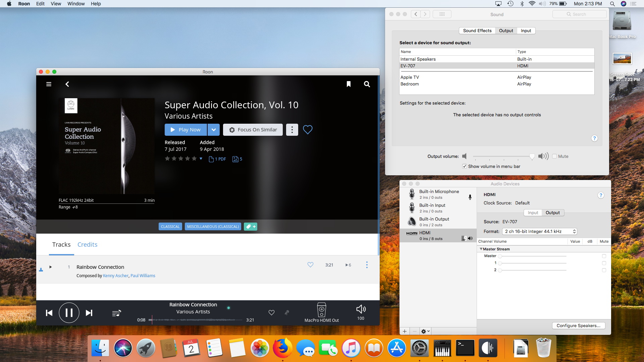
Task: Open the Roon View menu
Action: 56,4
